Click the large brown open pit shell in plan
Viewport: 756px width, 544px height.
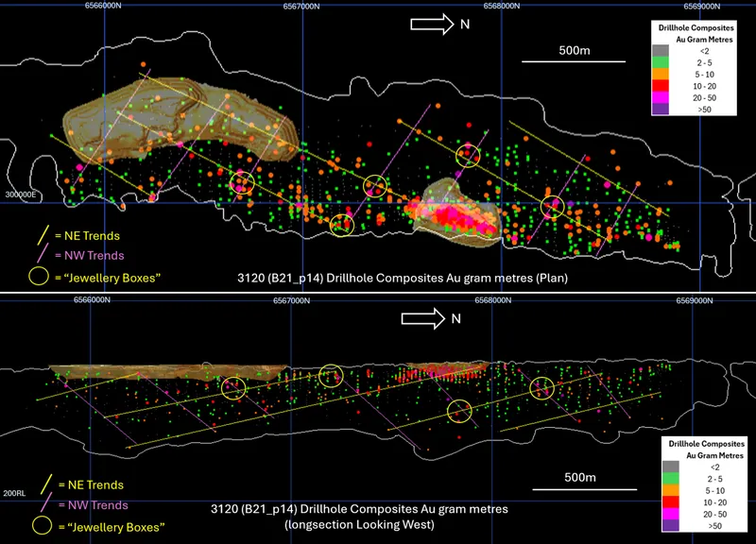pyautogui.click(x=179, y=121)
